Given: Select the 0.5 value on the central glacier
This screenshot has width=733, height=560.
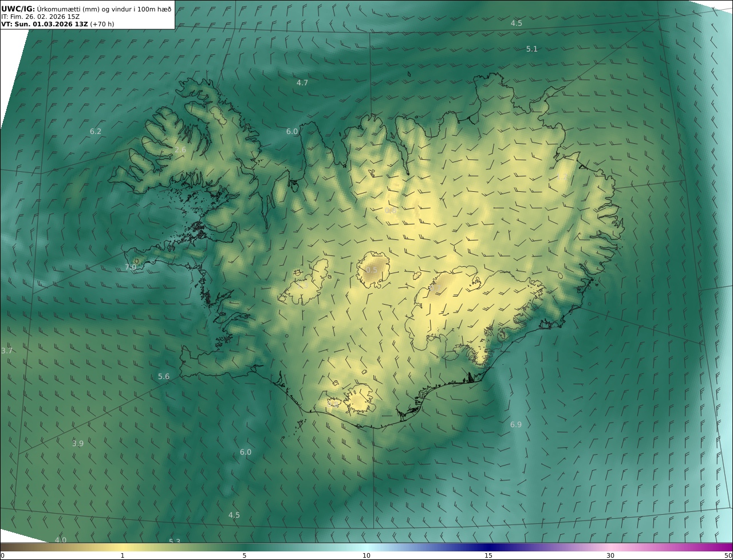Looking at the screenshot, I should pyautogui.click(x=372, y=270).
